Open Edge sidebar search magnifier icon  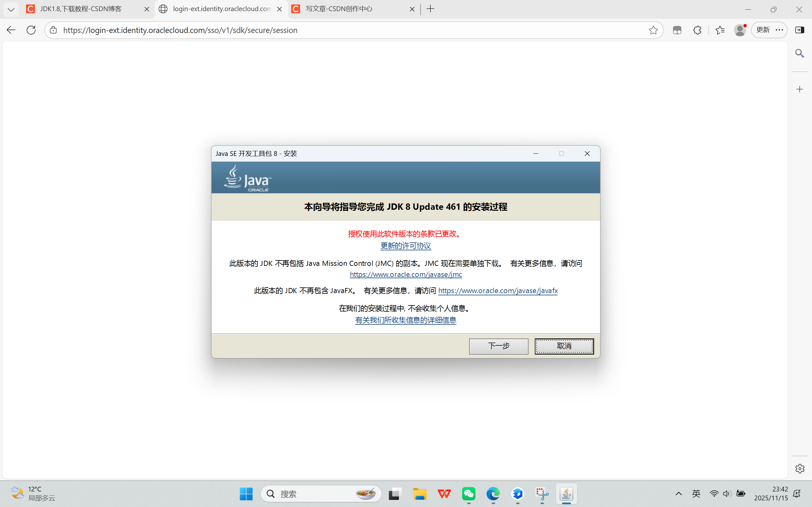[800, 53]
